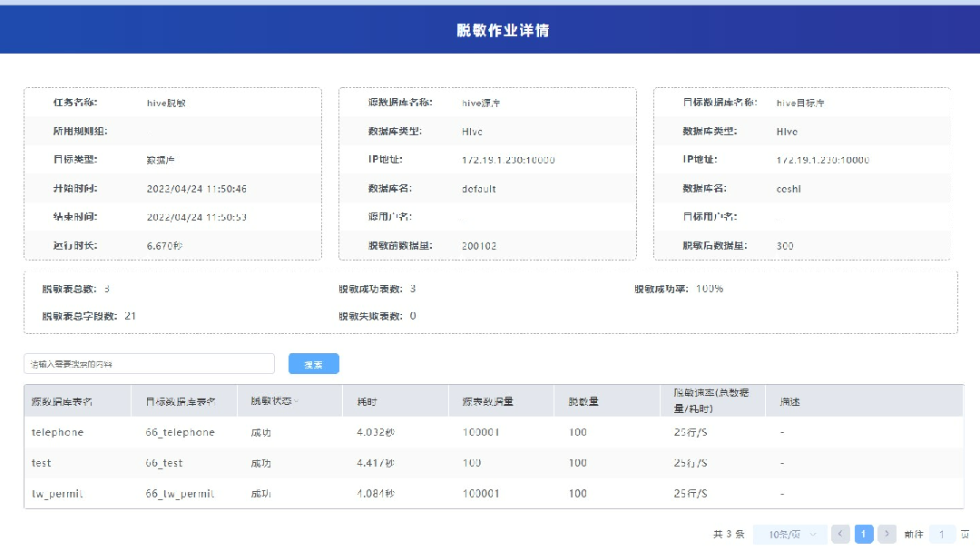Click the 66_tw_permit target table cell

coord(180,494)
